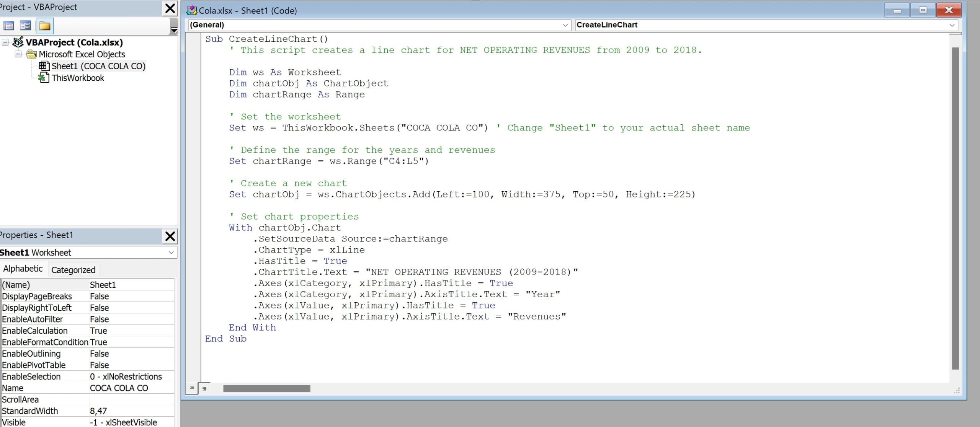This screenshot has width=980, height=427.
Task: Click the ThisWorkbook Excel icon in tree
Action: [44, 78]
